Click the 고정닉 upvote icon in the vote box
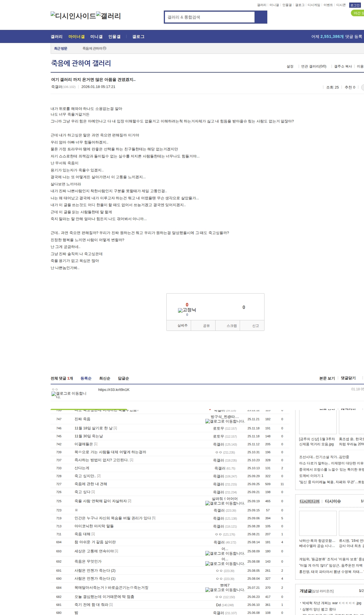 pyautogui.click(x=187, y=310)
